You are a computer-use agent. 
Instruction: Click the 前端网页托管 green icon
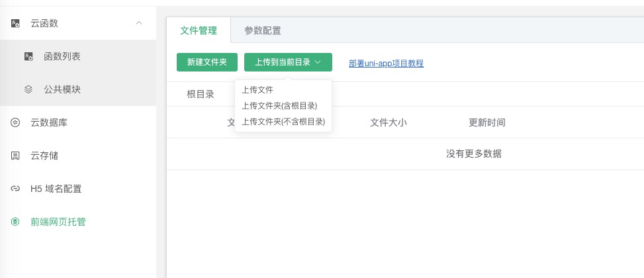pos(15,222)
